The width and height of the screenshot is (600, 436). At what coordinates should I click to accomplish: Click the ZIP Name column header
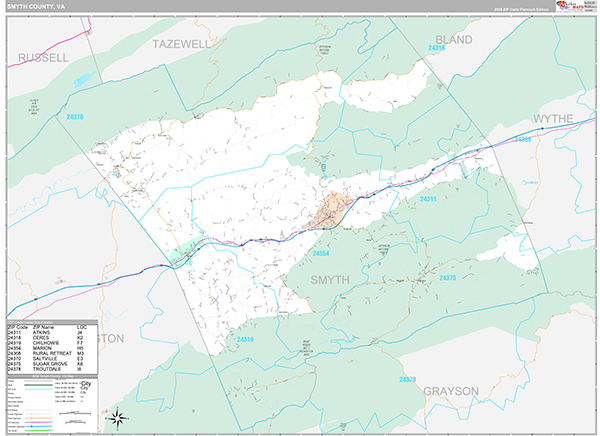click(x=44, y=327)
